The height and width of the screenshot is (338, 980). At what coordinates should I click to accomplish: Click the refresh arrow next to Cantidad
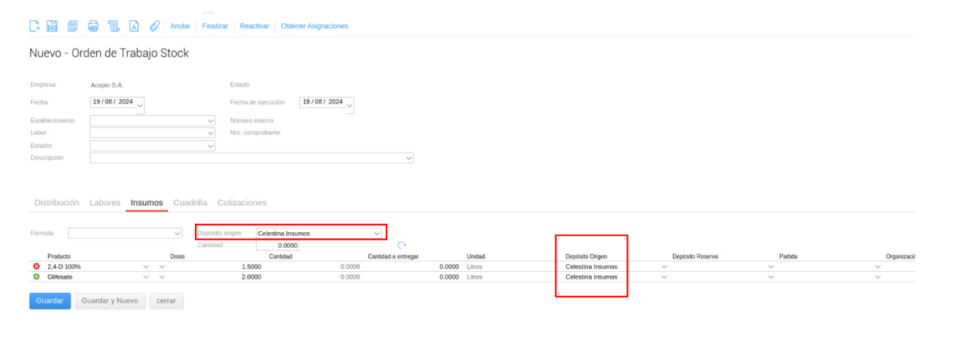pos(402,245)
